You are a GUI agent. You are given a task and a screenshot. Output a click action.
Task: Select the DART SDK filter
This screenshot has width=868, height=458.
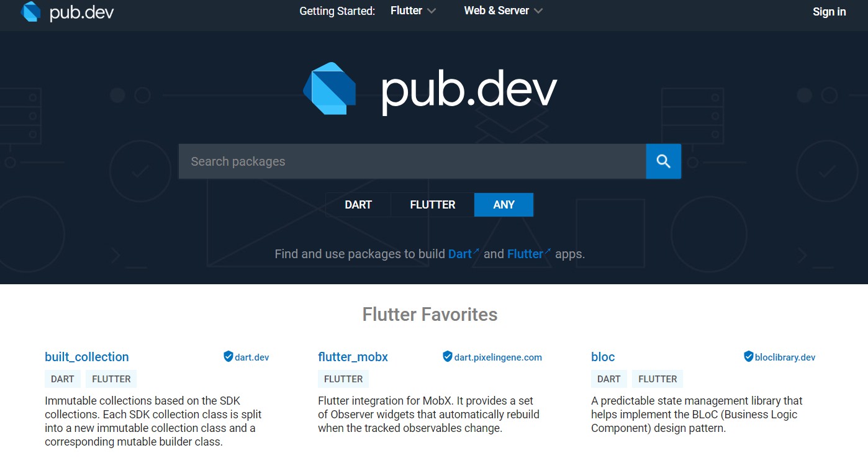(358, 205)
